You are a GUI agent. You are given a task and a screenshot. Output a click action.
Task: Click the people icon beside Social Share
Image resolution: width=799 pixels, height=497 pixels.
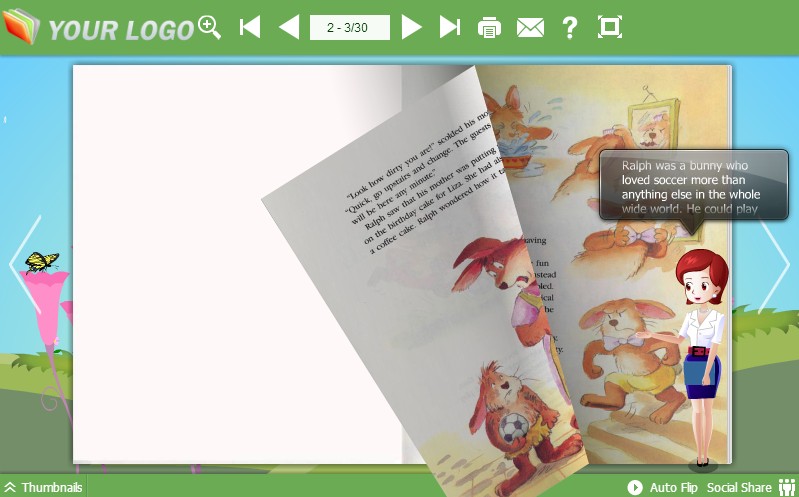(x=787, y=487)
